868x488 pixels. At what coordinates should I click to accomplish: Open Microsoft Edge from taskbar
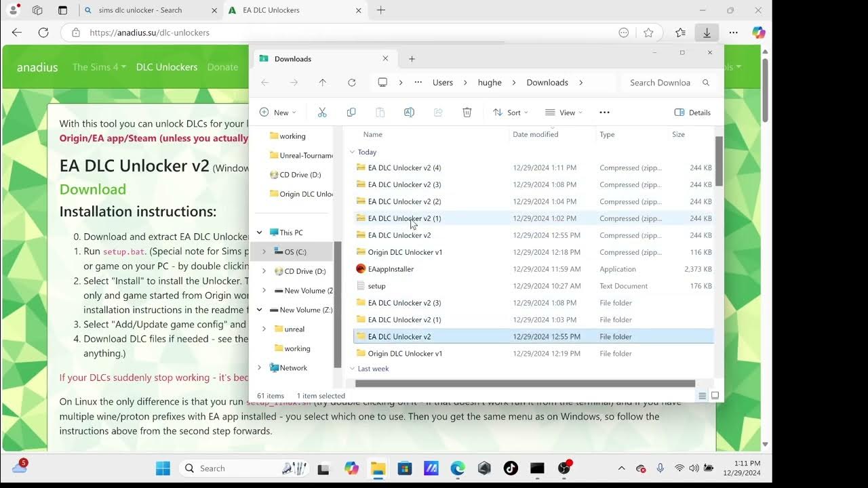(458, 468)
